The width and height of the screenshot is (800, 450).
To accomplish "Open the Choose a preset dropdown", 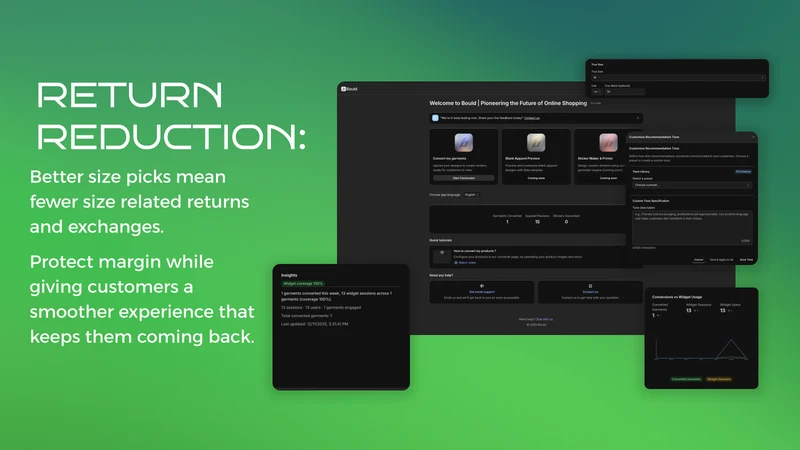I will (692, 185).
